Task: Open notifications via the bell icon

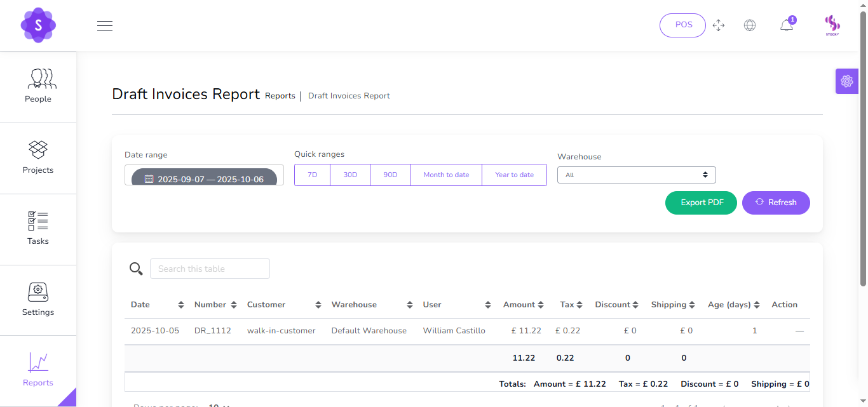Action: click(786, 25)
